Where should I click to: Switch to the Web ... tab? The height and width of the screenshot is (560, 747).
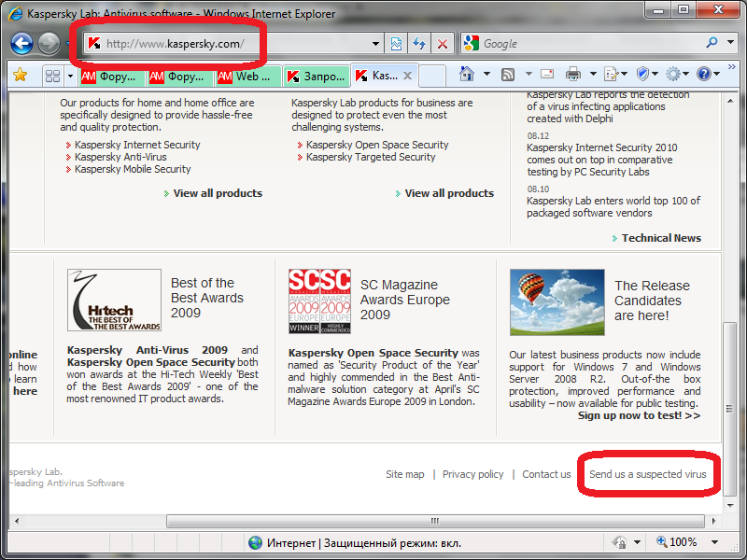pos(247,77)
